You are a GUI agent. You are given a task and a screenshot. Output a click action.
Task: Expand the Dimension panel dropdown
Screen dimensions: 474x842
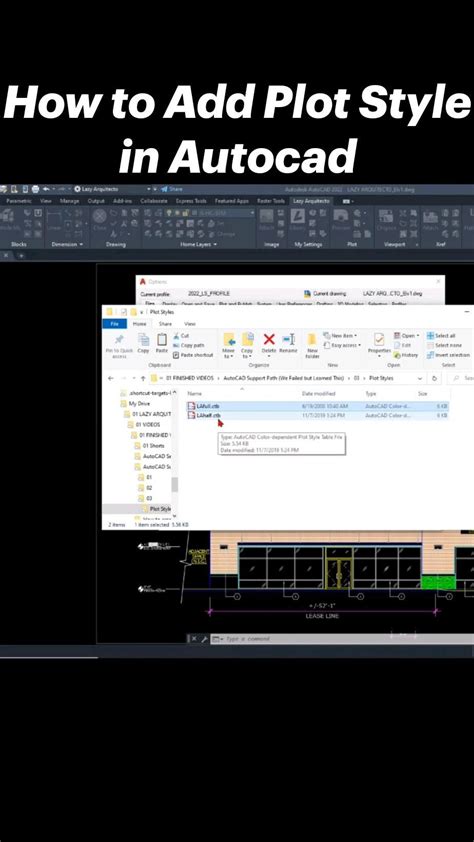point(81,244)
